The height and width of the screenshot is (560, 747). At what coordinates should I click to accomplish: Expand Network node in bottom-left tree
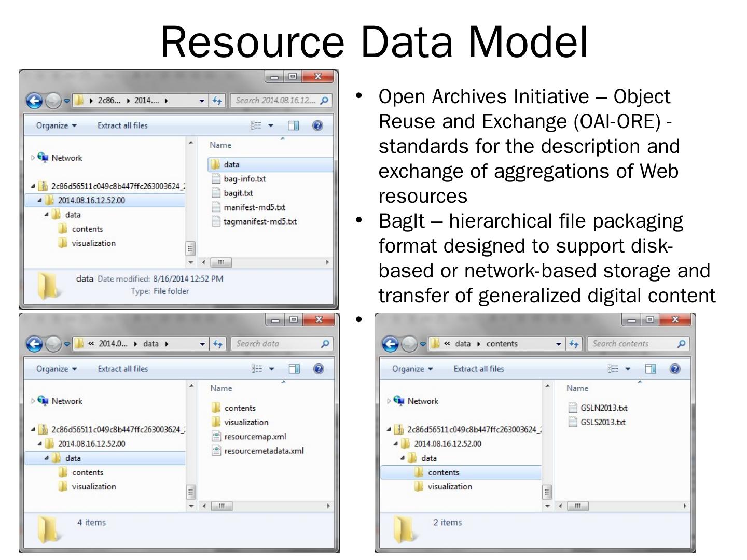pyautogui.click(x=33, y=401)
